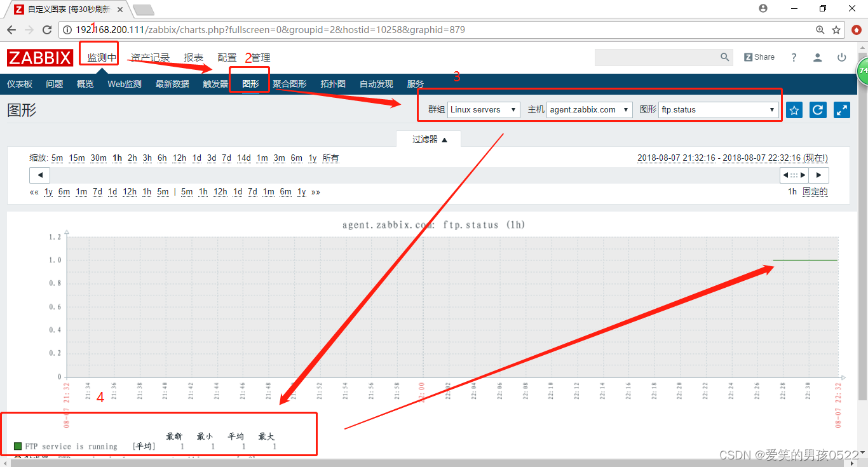Click graph title agent.zabbix.com: ftp.status (1h)
868x467 pixels.
click(x=433, y=225)
